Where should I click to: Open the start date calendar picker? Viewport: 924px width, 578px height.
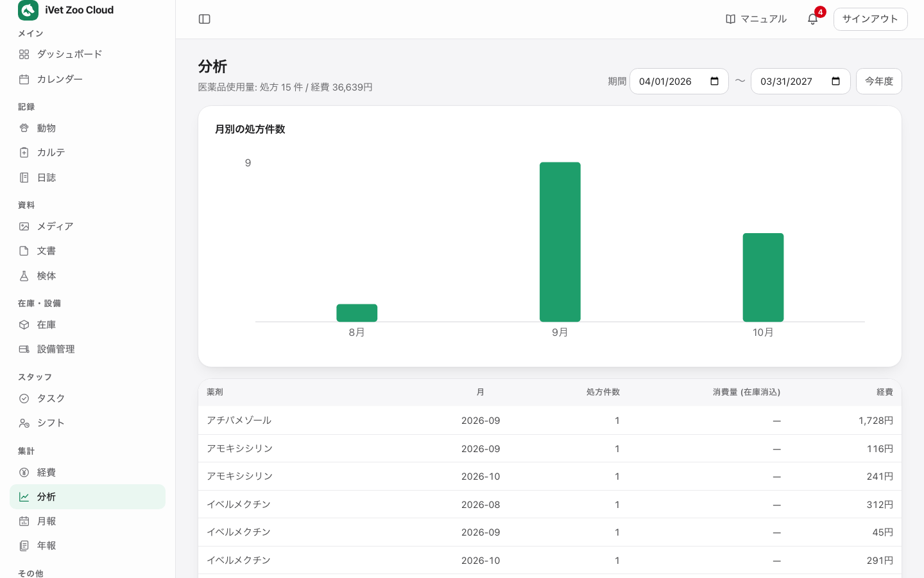tap(714, 82)
